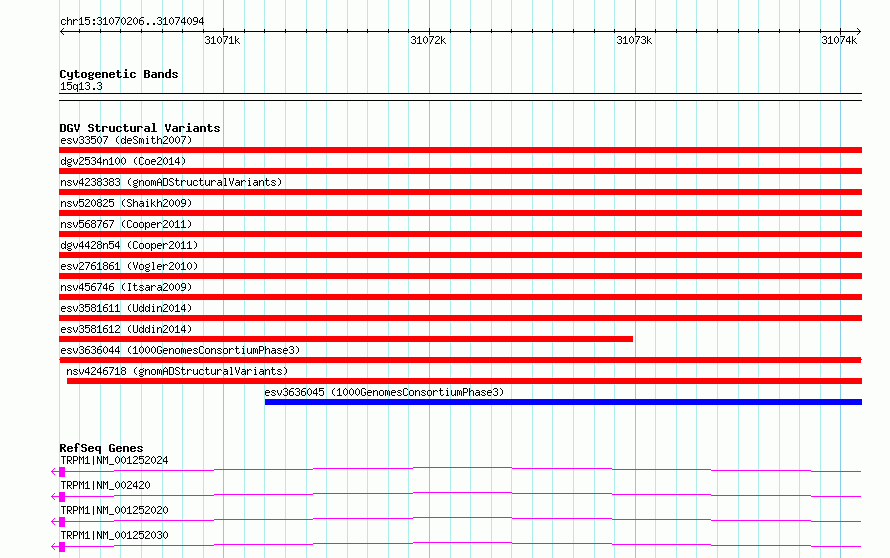Viewport: 890px width, 558px height.
Task: Open esv3636044 (1000GenomesConsortiumPhase3) label
Action: 180,350
